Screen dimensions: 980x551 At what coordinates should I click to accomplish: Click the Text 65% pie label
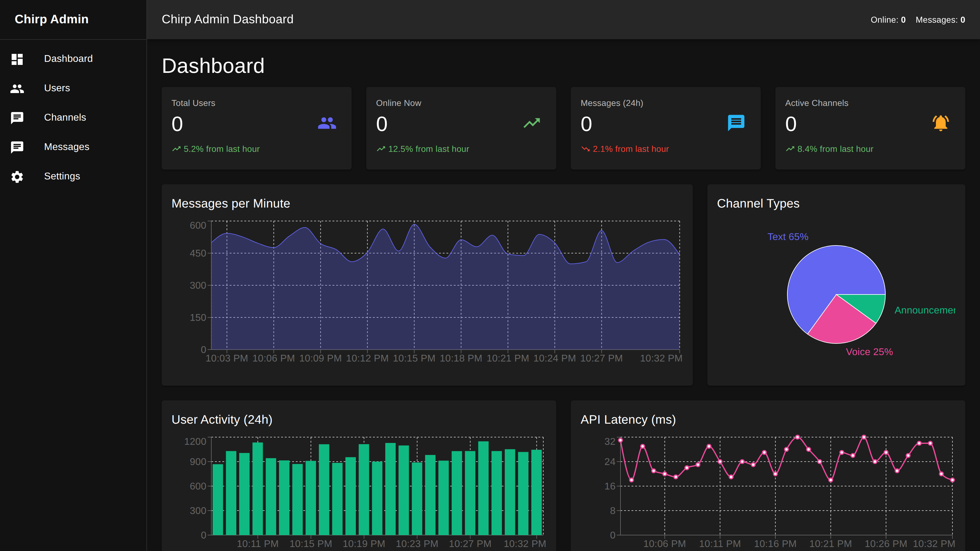787,237
